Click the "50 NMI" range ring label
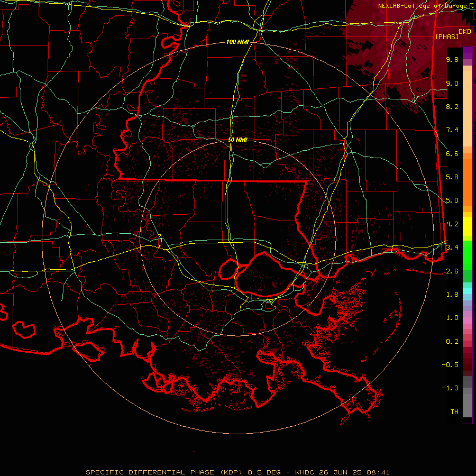476x476 pixels. click(x=237, y=140)
